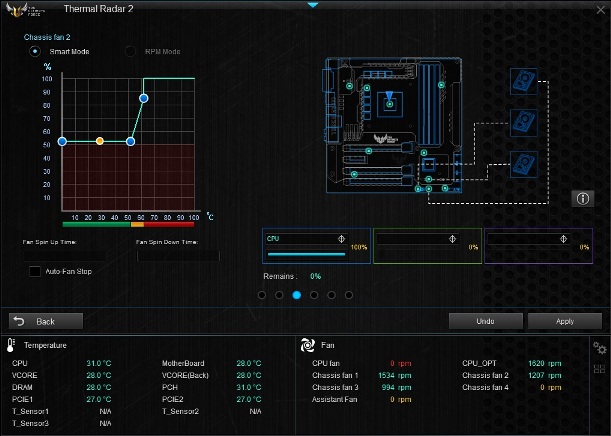Open CPU source selector arrow
Viewport: 611px width, 436px height.
[341, 239]
